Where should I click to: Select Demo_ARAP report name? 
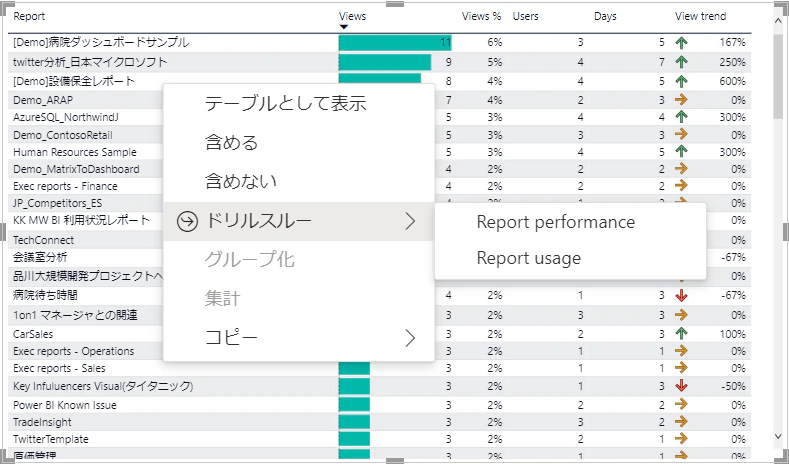43,100
